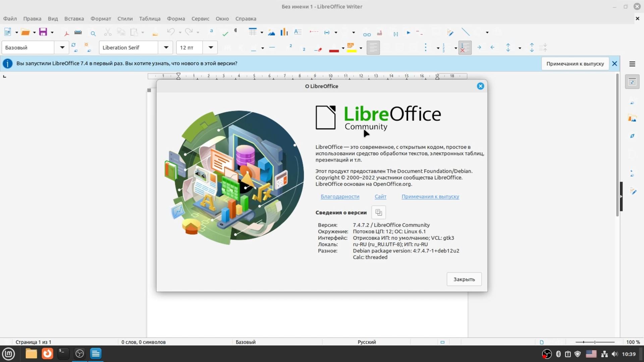Click the Print icon in the toolbar
Screen dimensions: 644x362
(78, 32)
